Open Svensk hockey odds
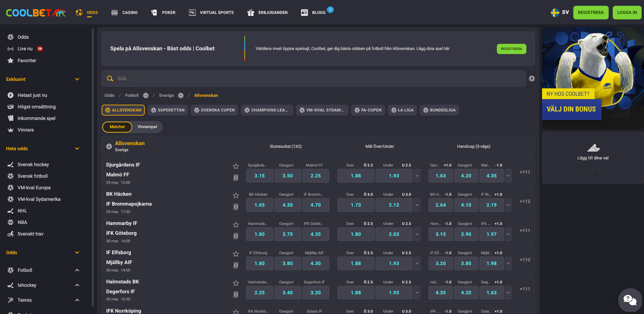 [x=28, y=164]
